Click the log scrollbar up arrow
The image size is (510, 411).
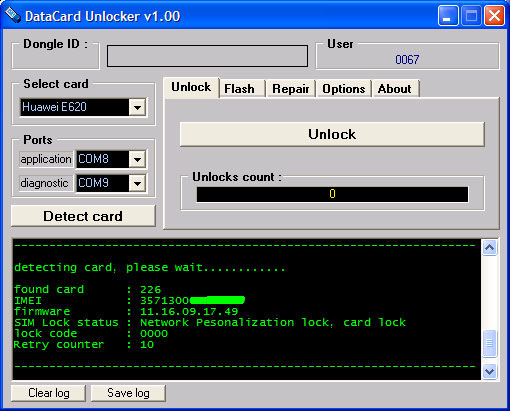489,248
